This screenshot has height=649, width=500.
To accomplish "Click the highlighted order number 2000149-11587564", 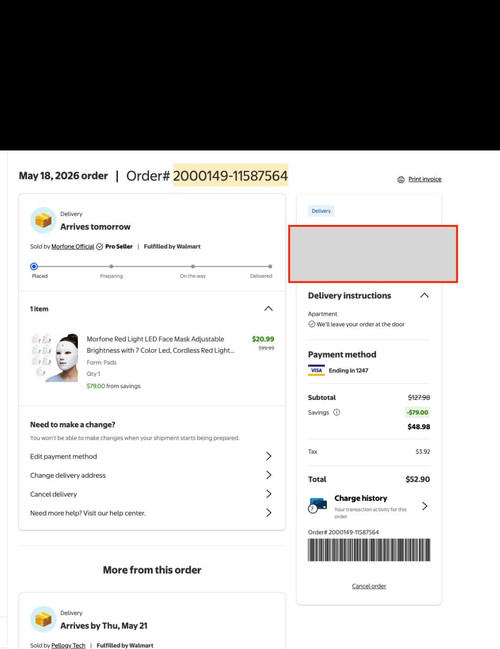I will (x=230, y=175).
